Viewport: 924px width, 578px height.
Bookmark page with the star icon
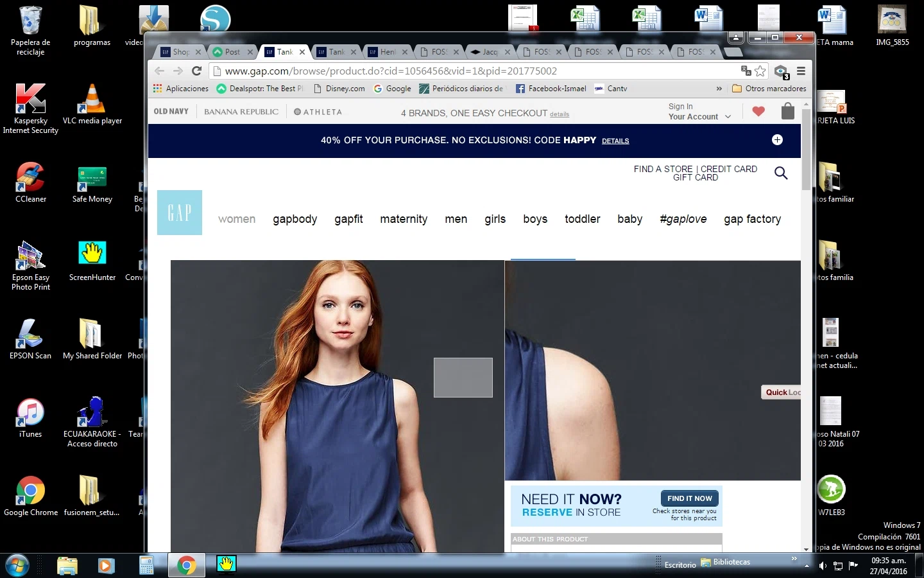click(x=760, y=71)
